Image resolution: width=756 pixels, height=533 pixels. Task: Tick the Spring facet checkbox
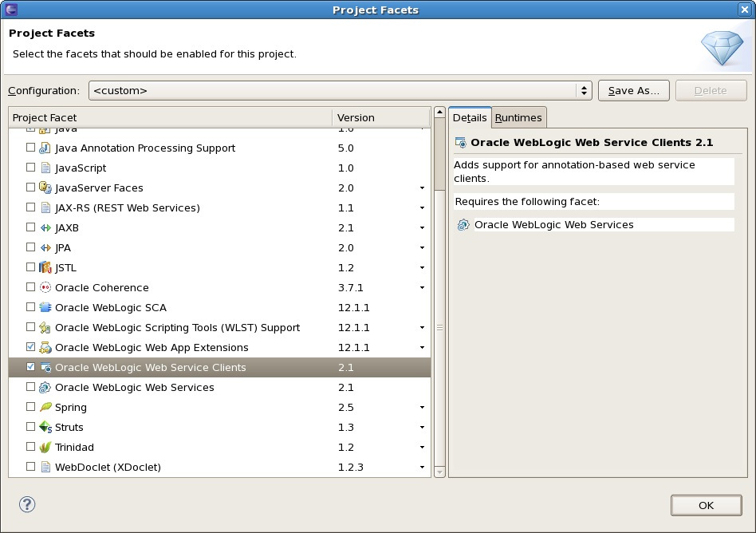[x=30, y=407]
